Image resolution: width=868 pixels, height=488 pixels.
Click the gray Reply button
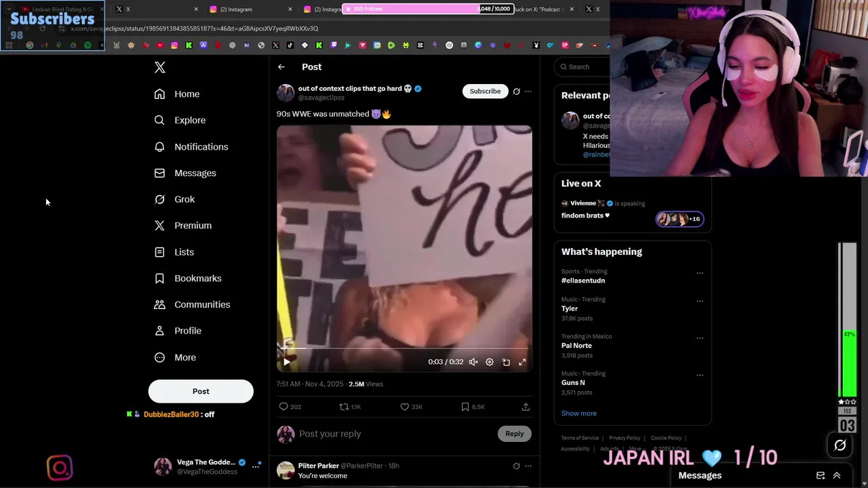pyautogui.click(x=514, y=434)
